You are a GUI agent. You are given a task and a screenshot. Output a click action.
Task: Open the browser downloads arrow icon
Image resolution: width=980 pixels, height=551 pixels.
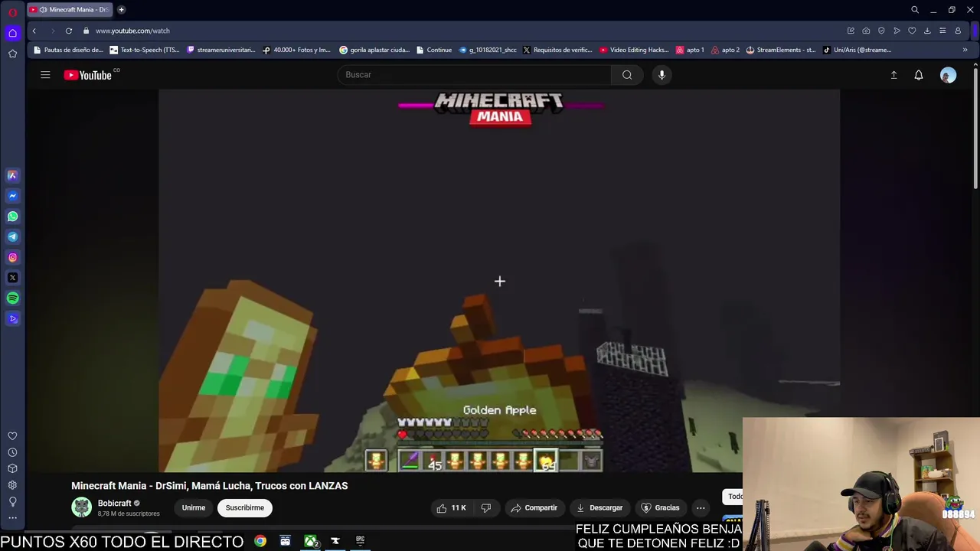click(927, 31)
